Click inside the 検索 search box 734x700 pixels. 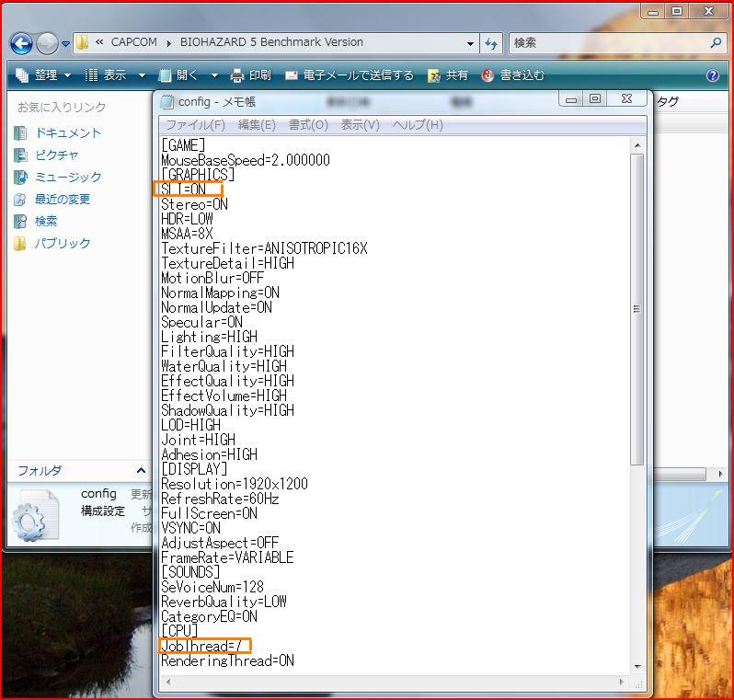point(609,43)
